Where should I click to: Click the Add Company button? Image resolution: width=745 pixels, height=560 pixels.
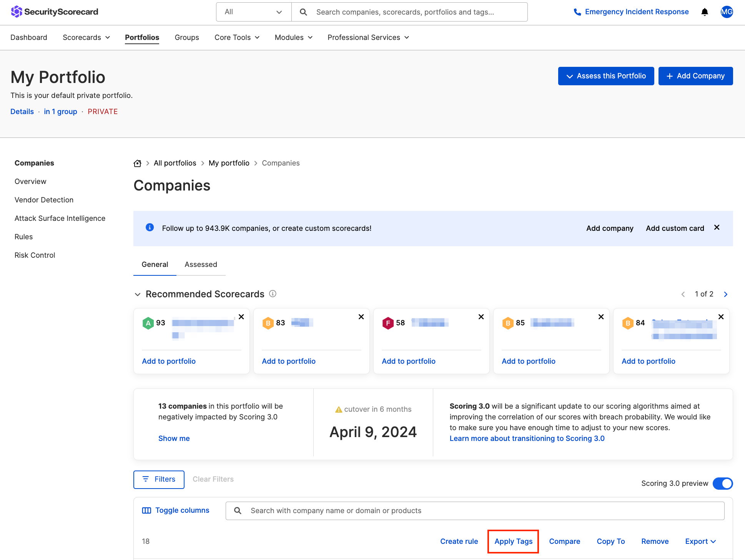[696, 76]
